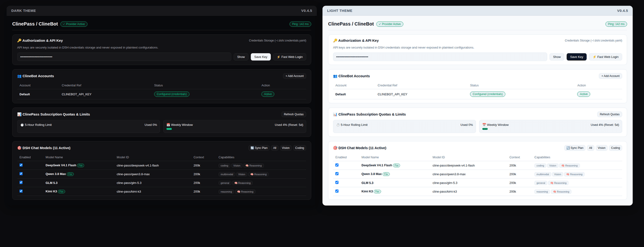The width and height of the screenshot is (644, 247).
Task: Select cline-pass/kimi-k3 model ID in light theme panel
Action: [x=445, y=191]
